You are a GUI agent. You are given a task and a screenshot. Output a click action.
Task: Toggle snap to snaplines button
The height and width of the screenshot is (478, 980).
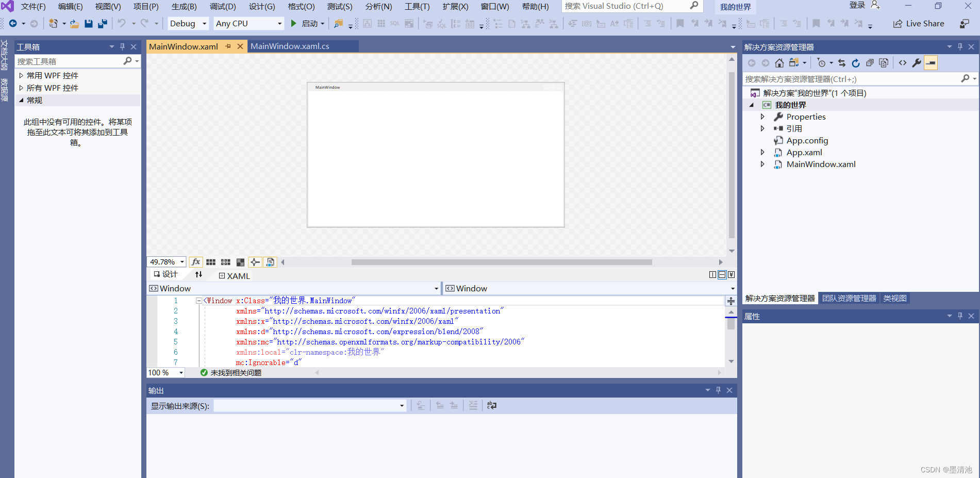pyautogui.click(x=255, y=262)
